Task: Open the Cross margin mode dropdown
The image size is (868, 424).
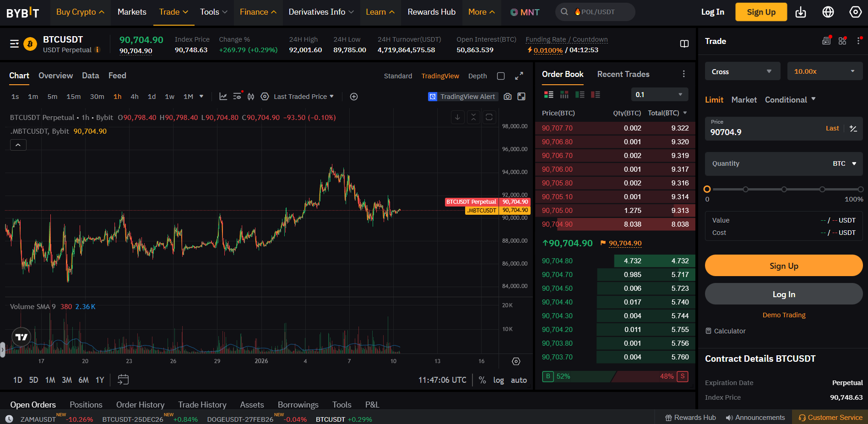Action: (743, 71)
